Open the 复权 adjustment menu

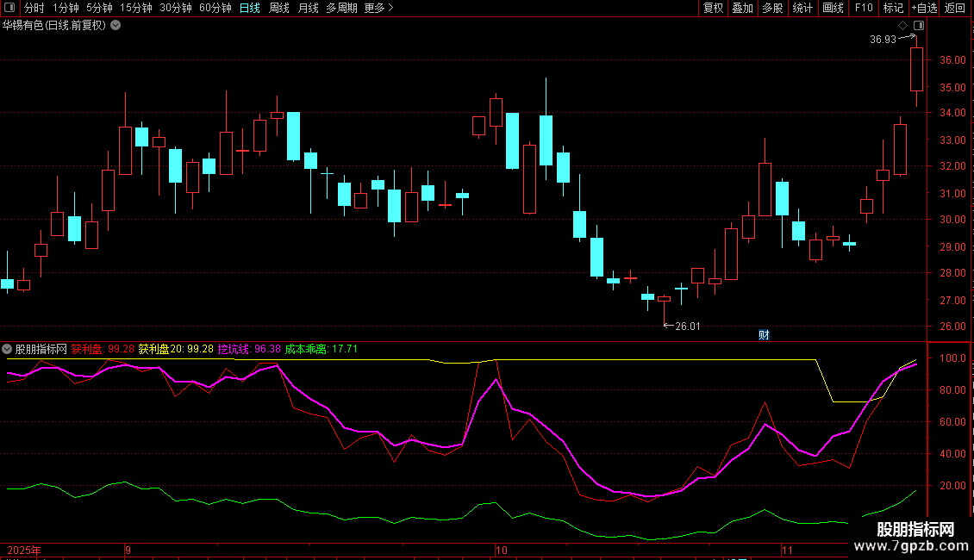(713, 8)
